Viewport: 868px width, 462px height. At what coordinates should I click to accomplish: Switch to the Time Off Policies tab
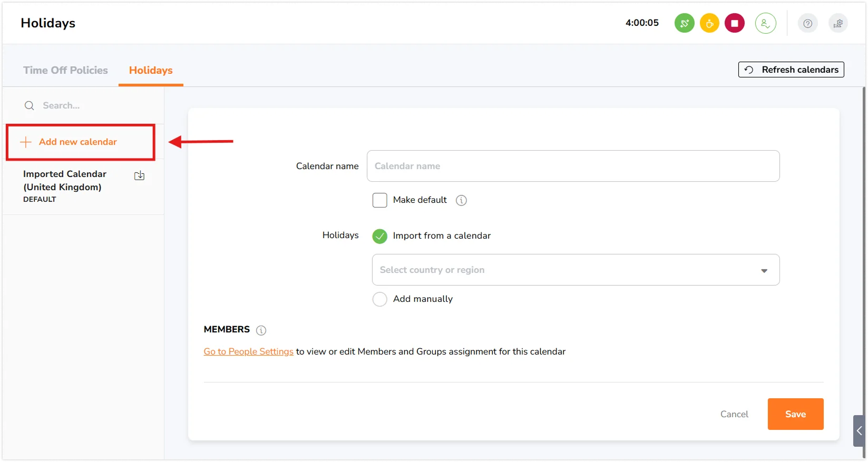coord(65,70)
